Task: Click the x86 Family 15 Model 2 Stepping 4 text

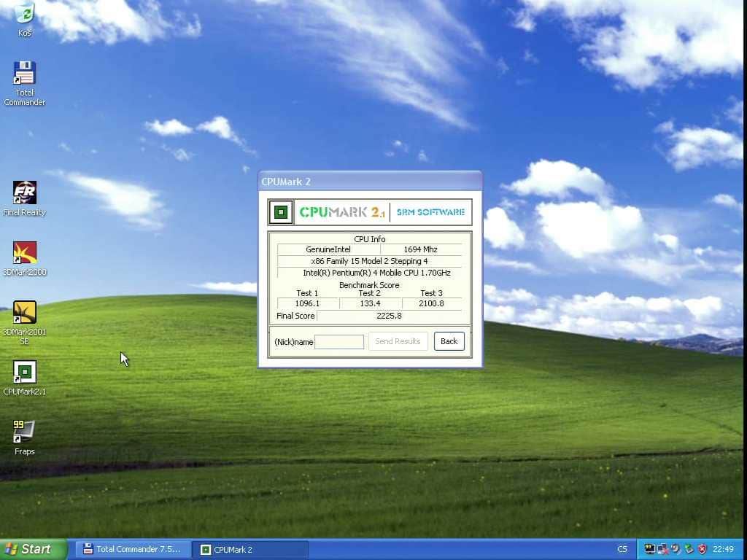Action: [x=369, y=261]
